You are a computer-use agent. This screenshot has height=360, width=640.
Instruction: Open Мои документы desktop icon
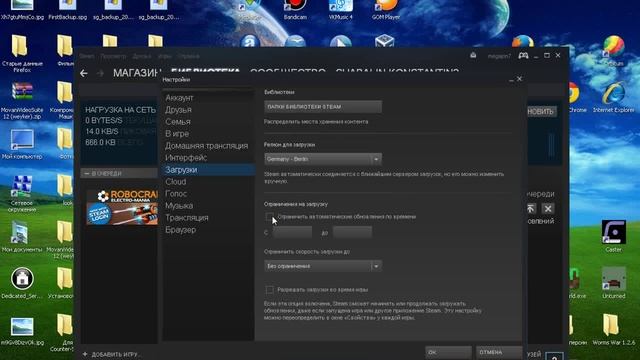(x=22, y=236)
